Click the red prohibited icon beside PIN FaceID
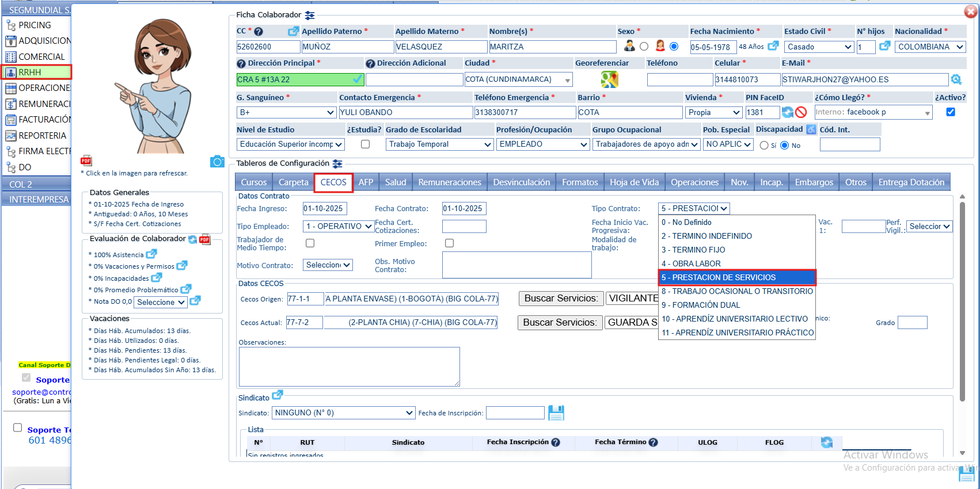The image size is (980, 489). pyautogui.click(x=801, y=112)
